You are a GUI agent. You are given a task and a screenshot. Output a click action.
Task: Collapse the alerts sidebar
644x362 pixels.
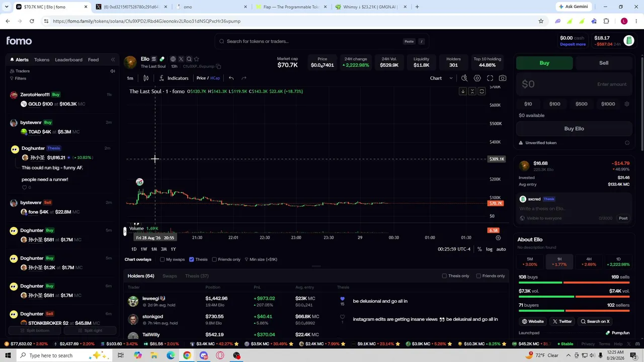pos(113,59)
